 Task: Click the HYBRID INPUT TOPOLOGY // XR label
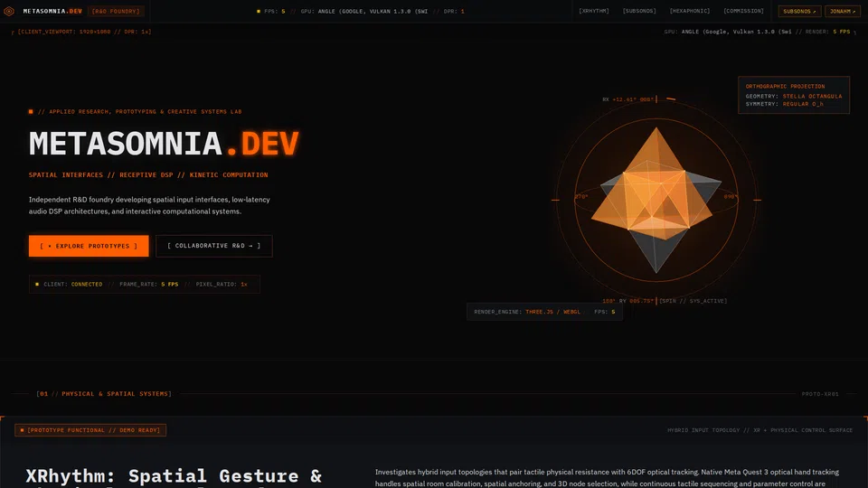coord(760,430)
